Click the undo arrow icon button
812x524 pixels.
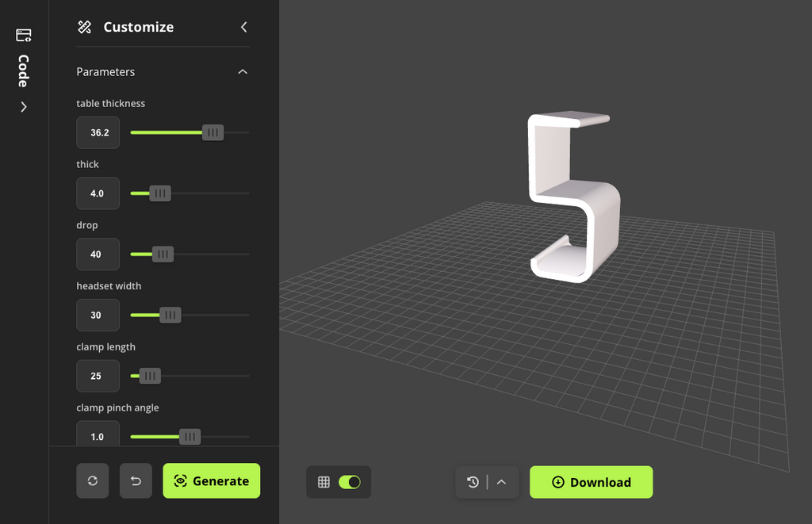click(136, 480)
